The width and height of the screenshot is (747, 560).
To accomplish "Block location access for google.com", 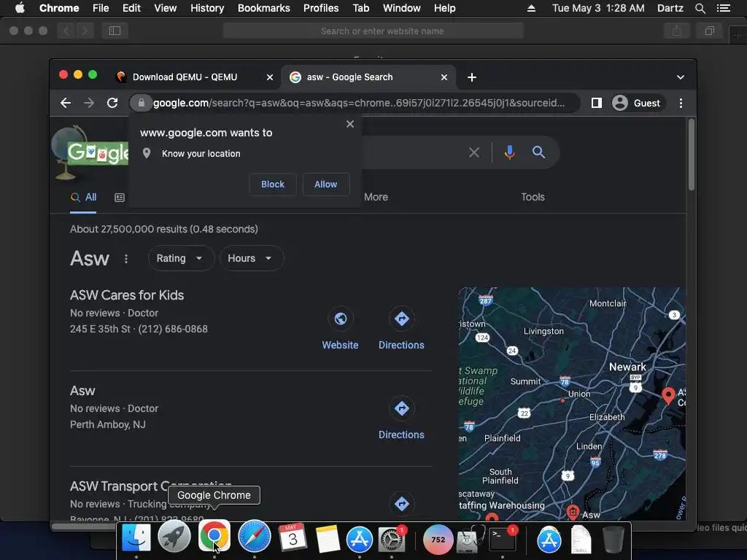I will [273, 184].
